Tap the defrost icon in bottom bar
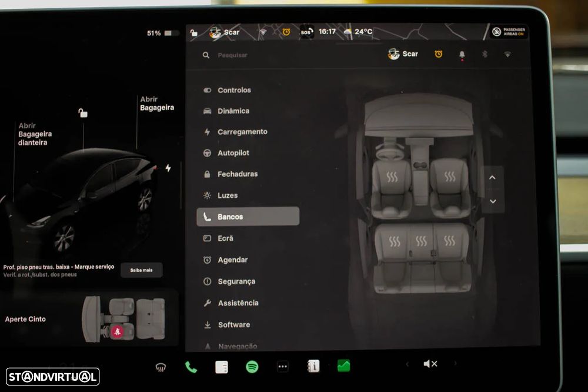588x392 pixels. tap(161, 367)
